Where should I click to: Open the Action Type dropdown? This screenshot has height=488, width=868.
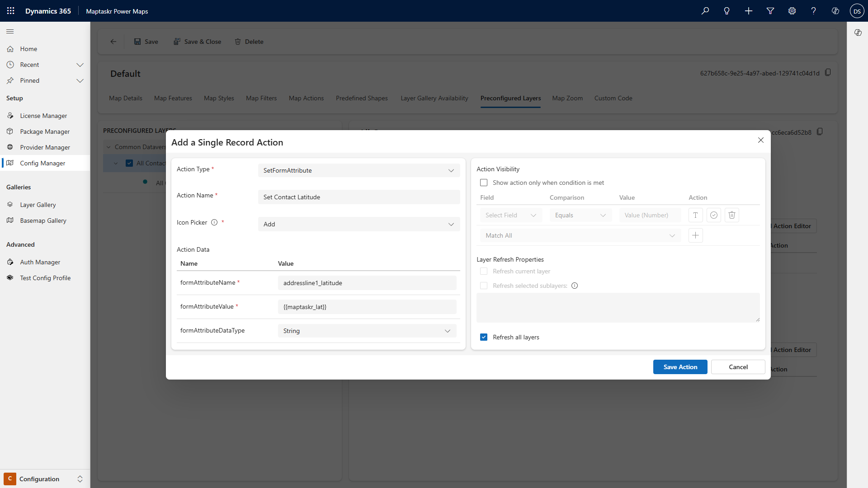click(x=359, y=170)
